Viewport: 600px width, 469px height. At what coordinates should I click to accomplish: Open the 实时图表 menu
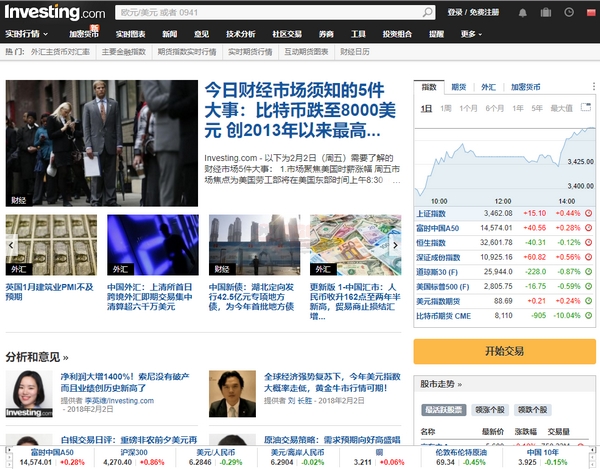[130, 34]
